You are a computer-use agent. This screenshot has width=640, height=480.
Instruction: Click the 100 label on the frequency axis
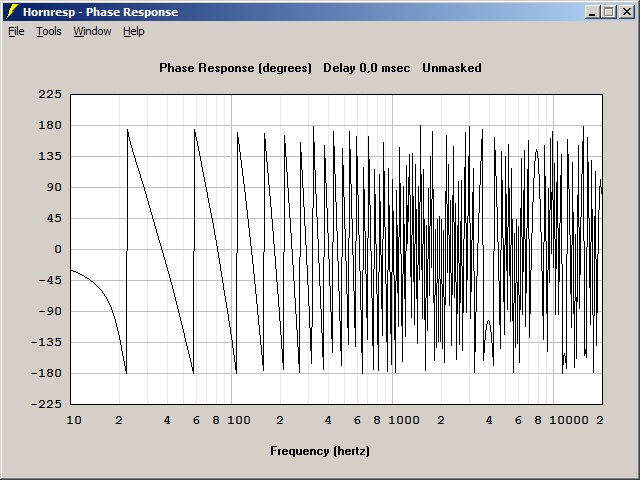(x=238, y=421)
